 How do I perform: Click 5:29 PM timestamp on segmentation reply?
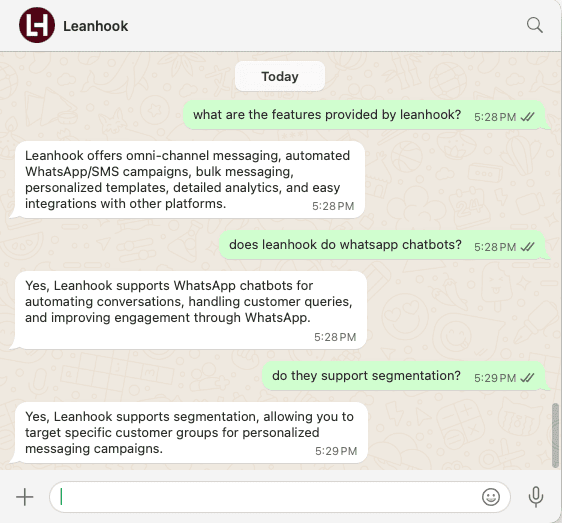coord(336,451)
